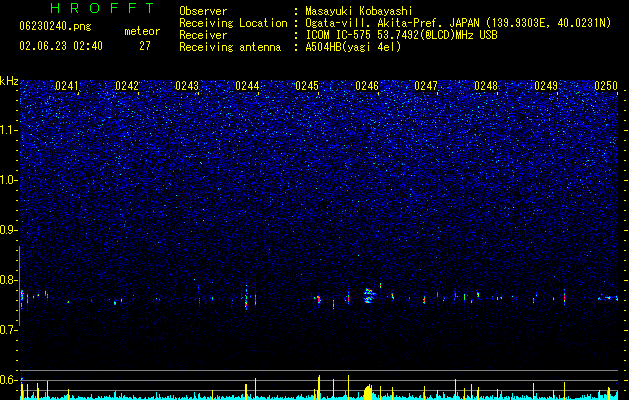This screenshot has width=629, height=400.
Task: Click the 0241 time marker
Action: point(67,86)
